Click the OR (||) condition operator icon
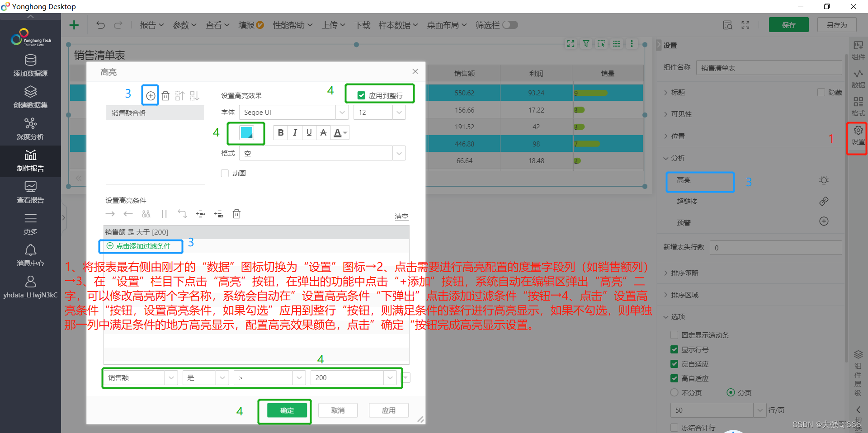868x433 pixels. tap(164, 214)
